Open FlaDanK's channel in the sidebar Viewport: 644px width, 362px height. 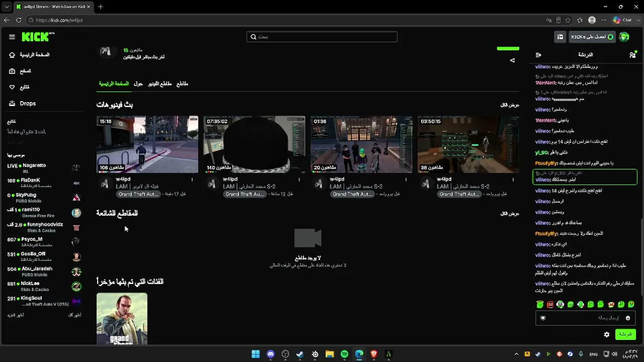pyautogui.click(x=44, y=183)
